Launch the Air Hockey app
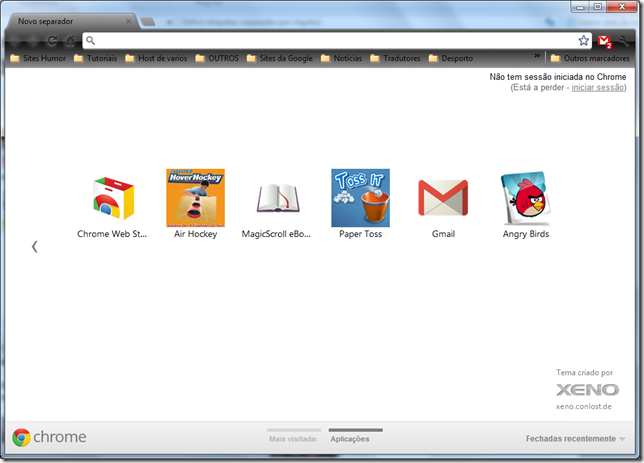644x463 pixels. pos(196,204)
